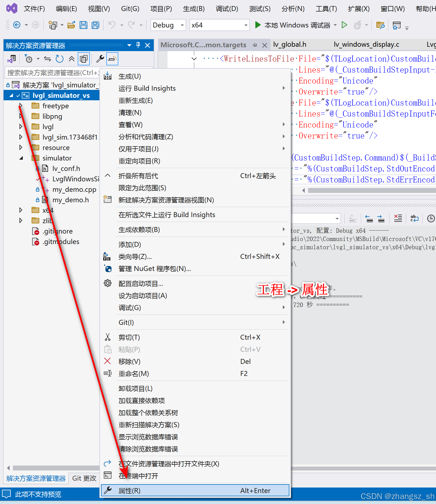Choose 设为启动项目(A)

[x=195, y=296]
